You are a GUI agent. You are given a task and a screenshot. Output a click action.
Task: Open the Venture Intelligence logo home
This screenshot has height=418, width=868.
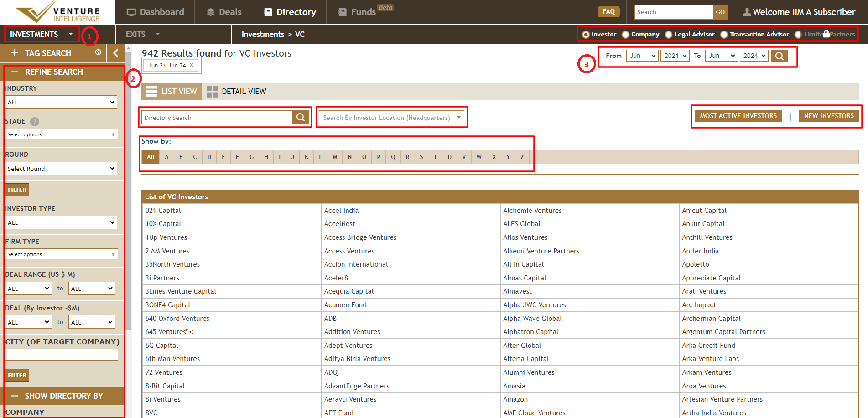57,12
